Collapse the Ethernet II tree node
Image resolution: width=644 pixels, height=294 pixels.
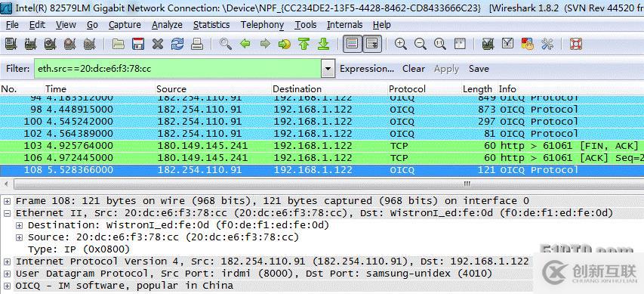(x=7, y=213)
